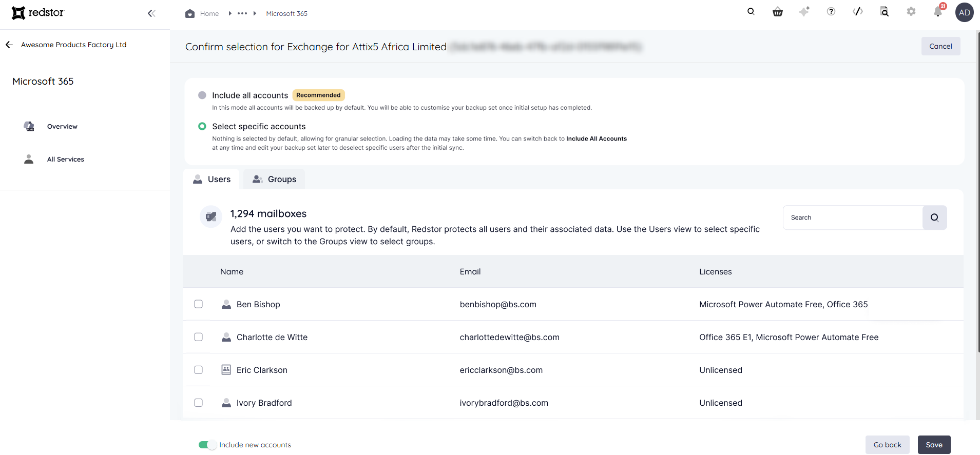The height and width of the screenshot is (455, 980).
Task: Click charlottedewitte@bs.com email
Action: [x=509, y=338]
